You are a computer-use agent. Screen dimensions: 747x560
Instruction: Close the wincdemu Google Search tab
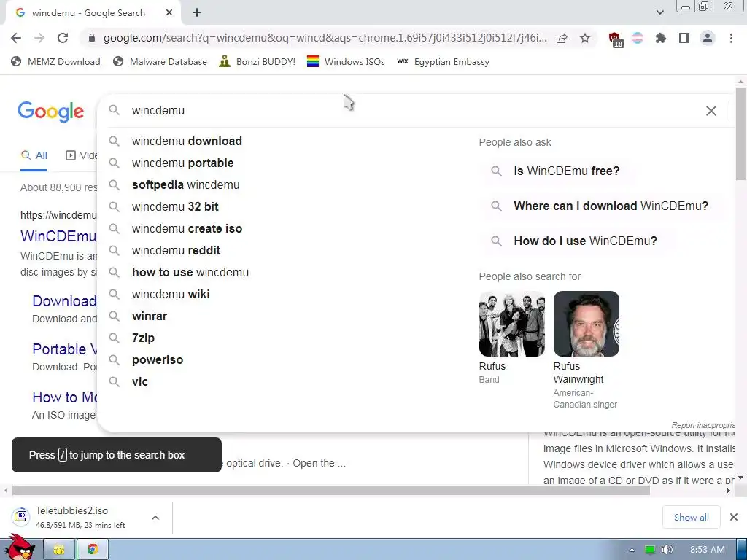coord(169,13)
